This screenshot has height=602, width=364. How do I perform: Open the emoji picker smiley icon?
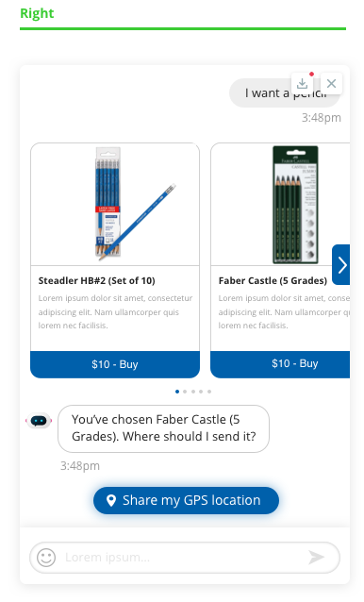click(46, 557)
